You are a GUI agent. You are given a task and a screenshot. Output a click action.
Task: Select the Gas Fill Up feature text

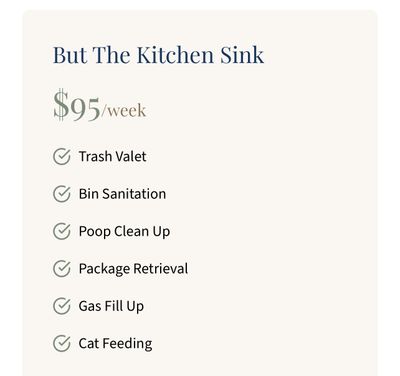click(111, 306)
